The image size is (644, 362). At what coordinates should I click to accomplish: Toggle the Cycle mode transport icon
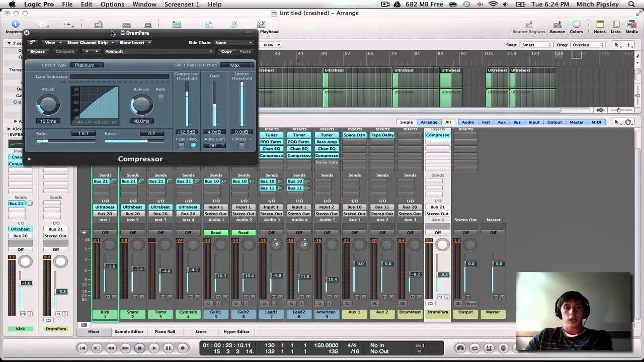coord(474,348)
